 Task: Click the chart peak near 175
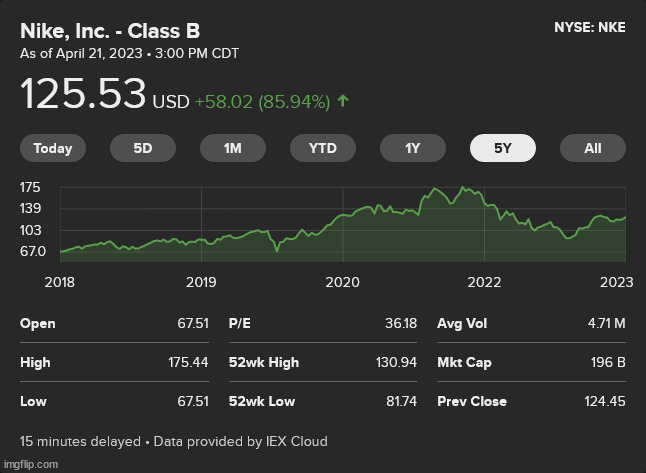pos(464,188)
